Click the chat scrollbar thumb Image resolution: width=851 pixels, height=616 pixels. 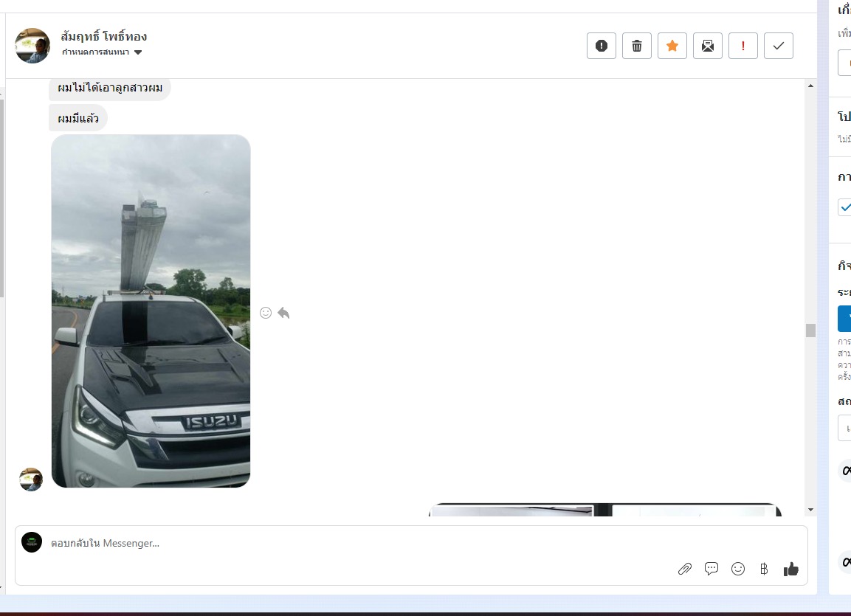[x=811, y=331]
